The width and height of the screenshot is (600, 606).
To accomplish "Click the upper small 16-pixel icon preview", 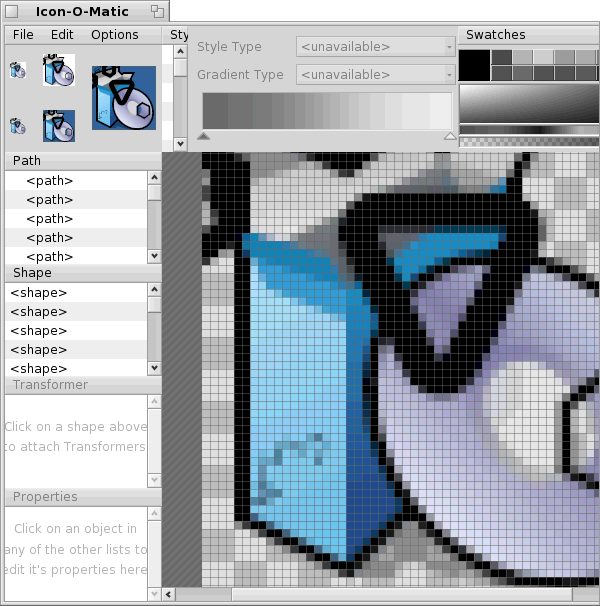I will pos(17,70).
